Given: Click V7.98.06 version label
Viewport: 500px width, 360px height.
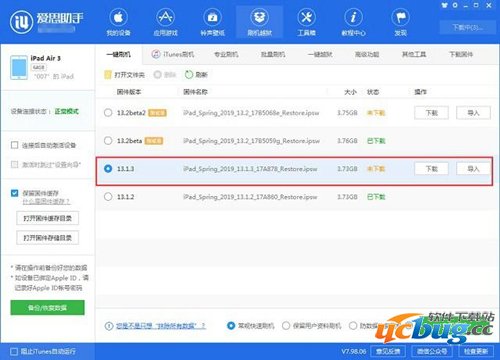Looking at the screenshot, I should click(x=353, y=352).
